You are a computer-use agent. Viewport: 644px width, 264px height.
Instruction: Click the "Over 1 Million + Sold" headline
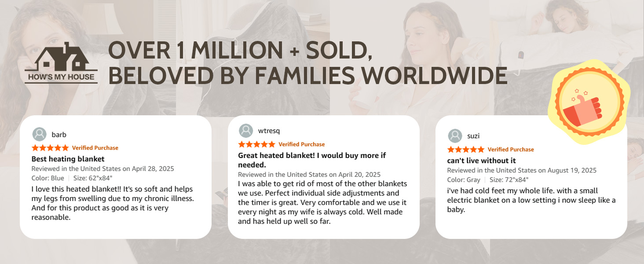point(241,51)
